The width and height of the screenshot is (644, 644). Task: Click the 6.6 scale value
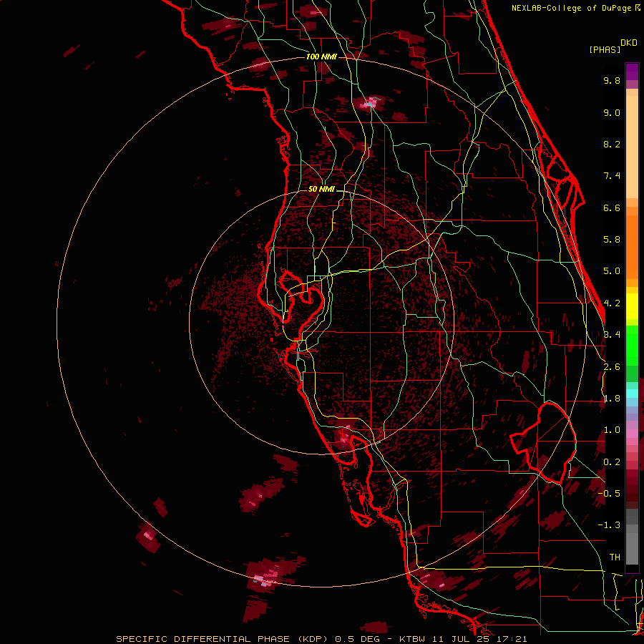(612, 208)
